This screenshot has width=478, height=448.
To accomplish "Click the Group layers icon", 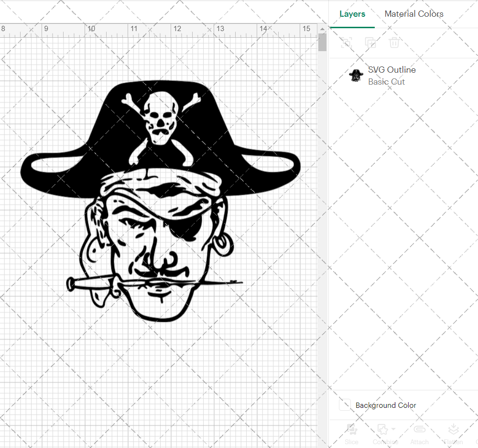I will (x=346, y=43).
